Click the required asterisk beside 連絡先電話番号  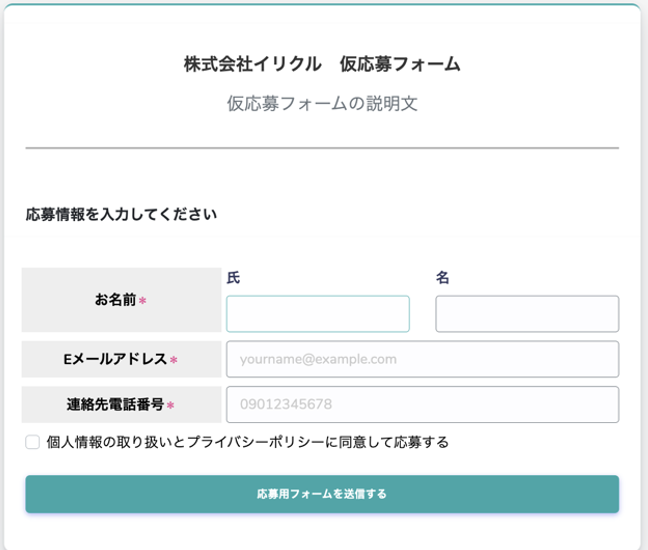(170, 405)
